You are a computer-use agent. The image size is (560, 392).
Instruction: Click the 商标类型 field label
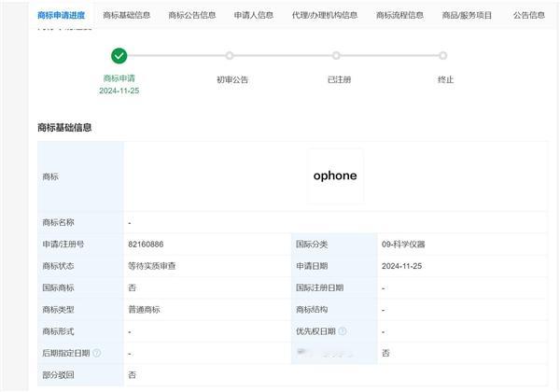(58, 310)
